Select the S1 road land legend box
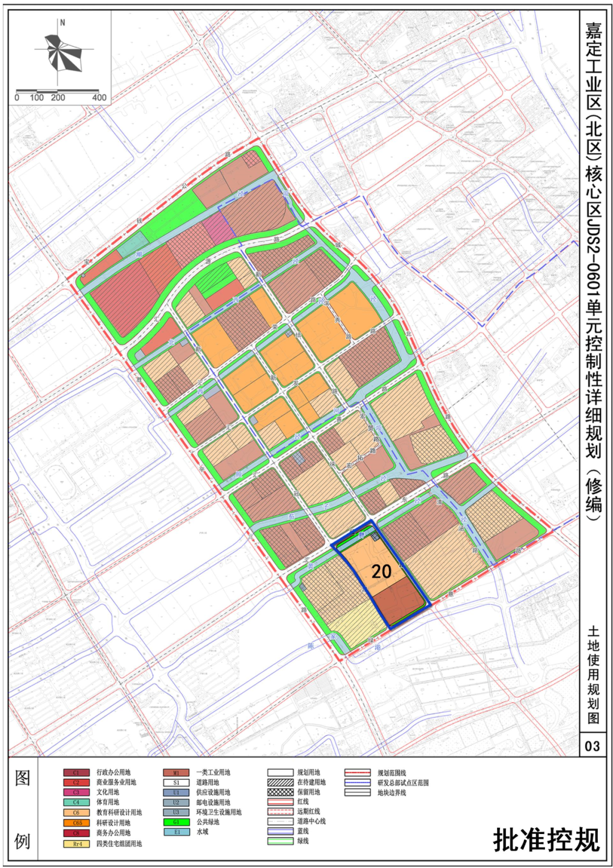 pos(176,782)
